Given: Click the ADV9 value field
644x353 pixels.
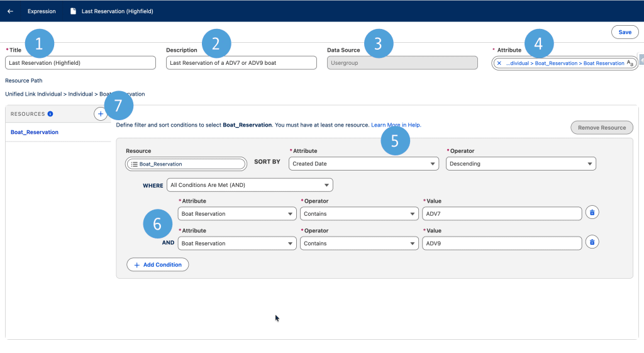Looking at the screenshot, I should pos(501,244).
